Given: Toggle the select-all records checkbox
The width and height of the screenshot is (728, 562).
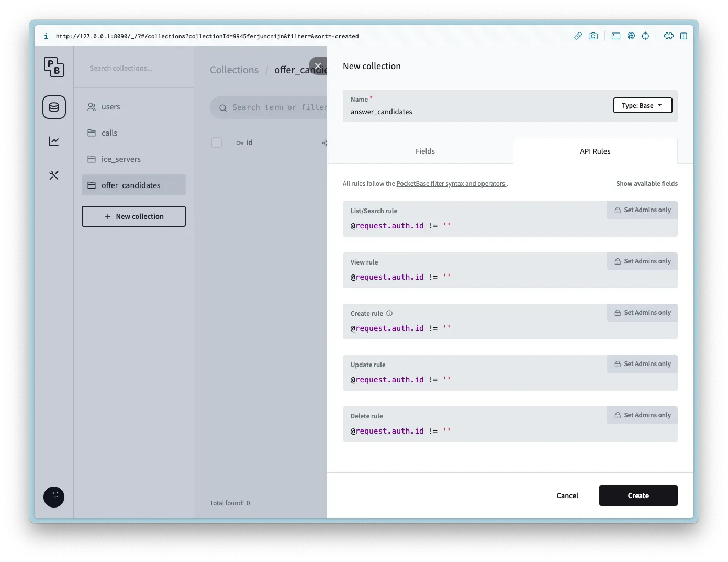Looking at the screenshot, I should pyautogui.click(x=217, y=142).
